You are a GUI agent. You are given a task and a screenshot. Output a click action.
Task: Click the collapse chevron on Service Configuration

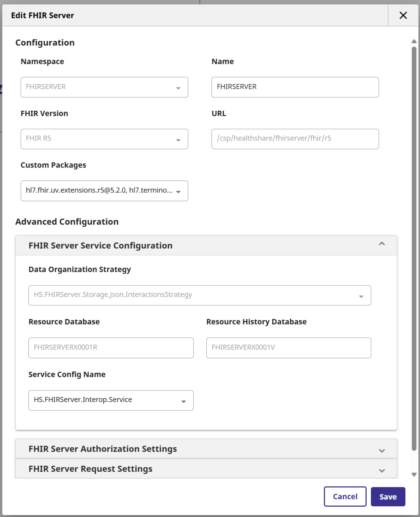click(x=381, y=244)
